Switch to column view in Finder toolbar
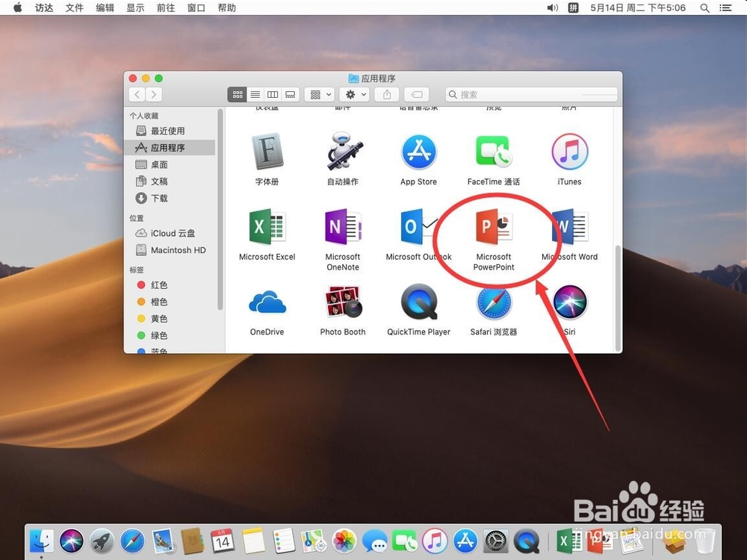The image size is (747, 560). [273, 94]
